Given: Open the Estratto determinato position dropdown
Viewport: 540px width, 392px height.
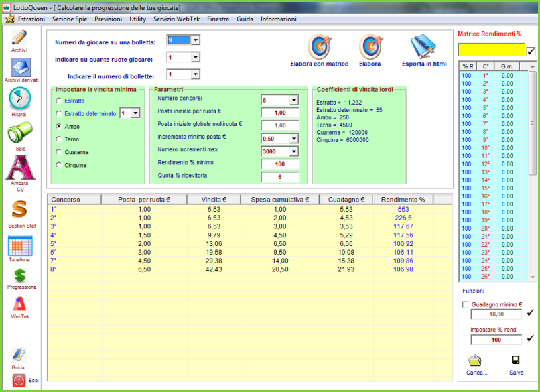Looking at the screenshot, I should tap(135, 113).
